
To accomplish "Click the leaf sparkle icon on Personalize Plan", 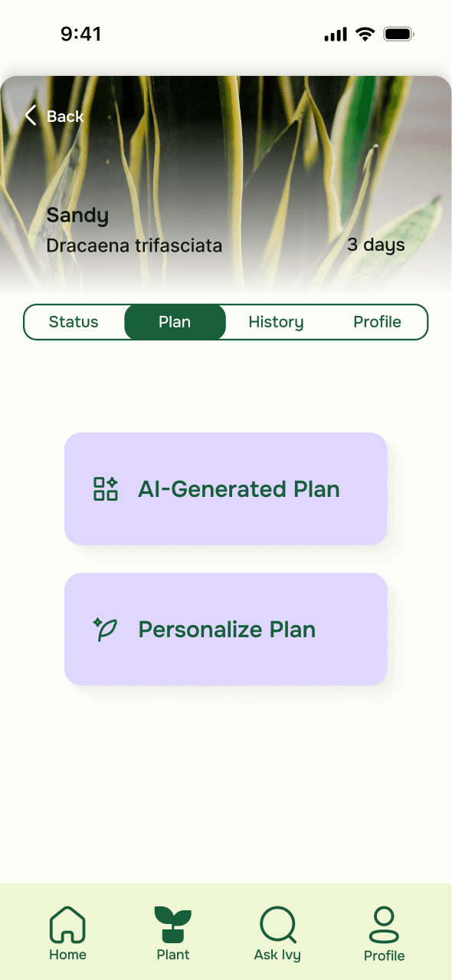I will 106,630.
